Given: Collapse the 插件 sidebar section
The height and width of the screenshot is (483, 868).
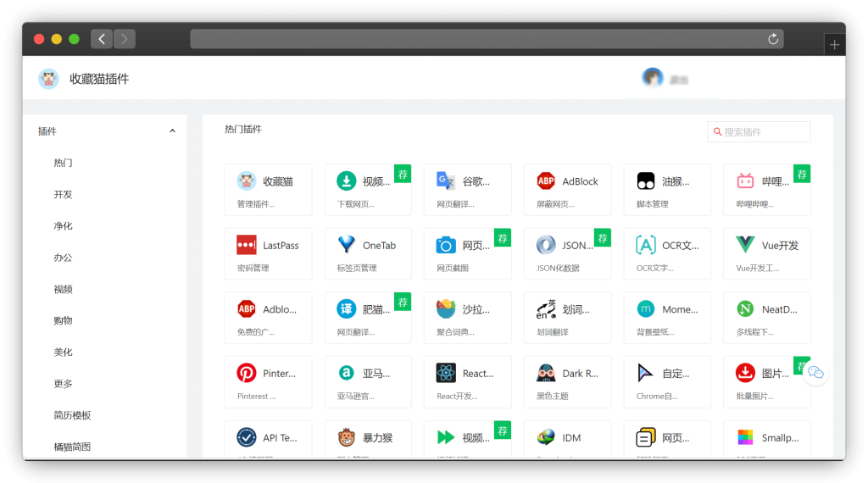Looking at the screenshot, I should [x=172, y=131].
